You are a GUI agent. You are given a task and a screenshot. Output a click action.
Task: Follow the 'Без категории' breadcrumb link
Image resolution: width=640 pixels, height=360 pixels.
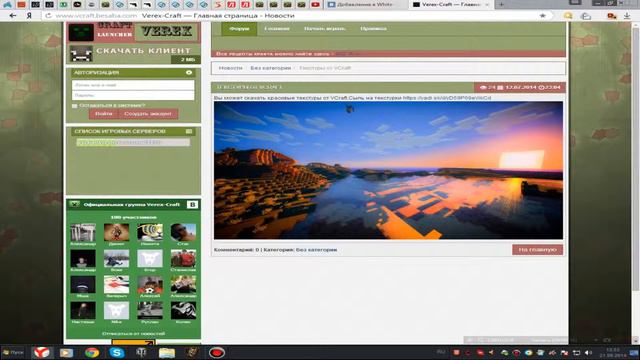(271, 68)
